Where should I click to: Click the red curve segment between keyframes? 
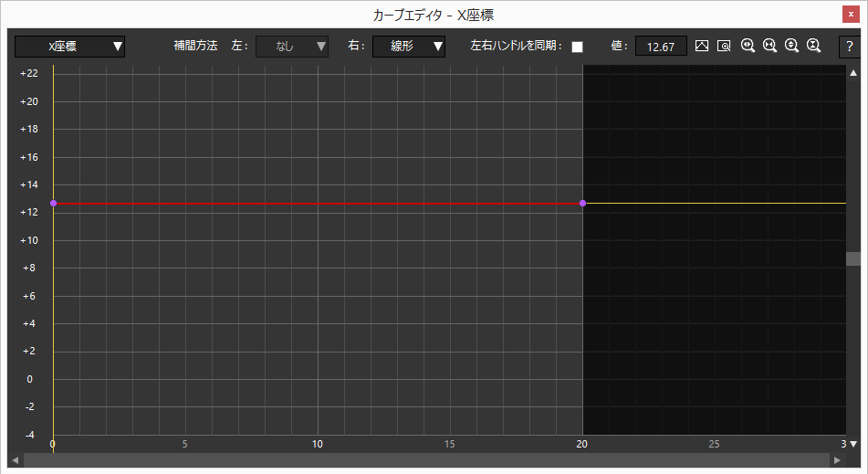tap(318, 204)
